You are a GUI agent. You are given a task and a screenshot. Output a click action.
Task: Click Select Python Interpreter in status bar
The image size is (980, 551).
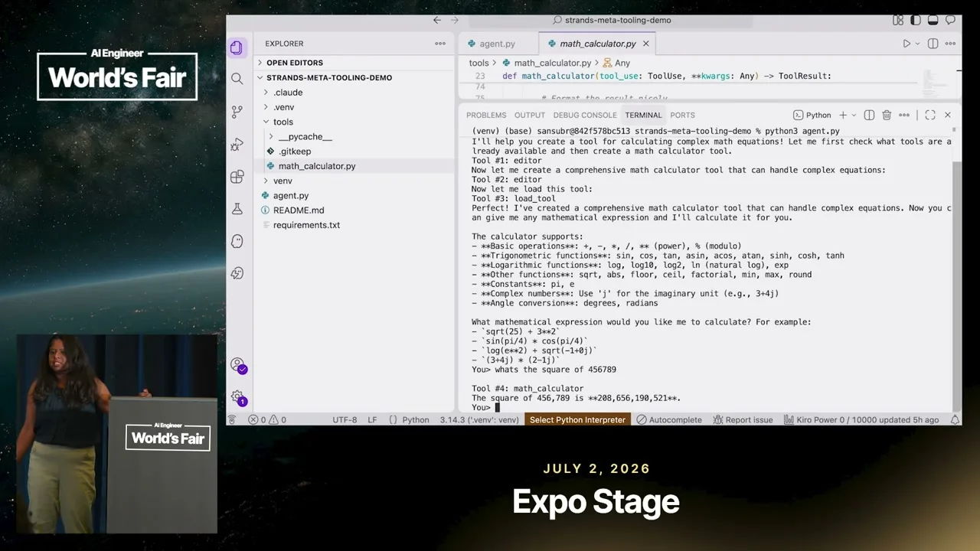coord(578,419)
